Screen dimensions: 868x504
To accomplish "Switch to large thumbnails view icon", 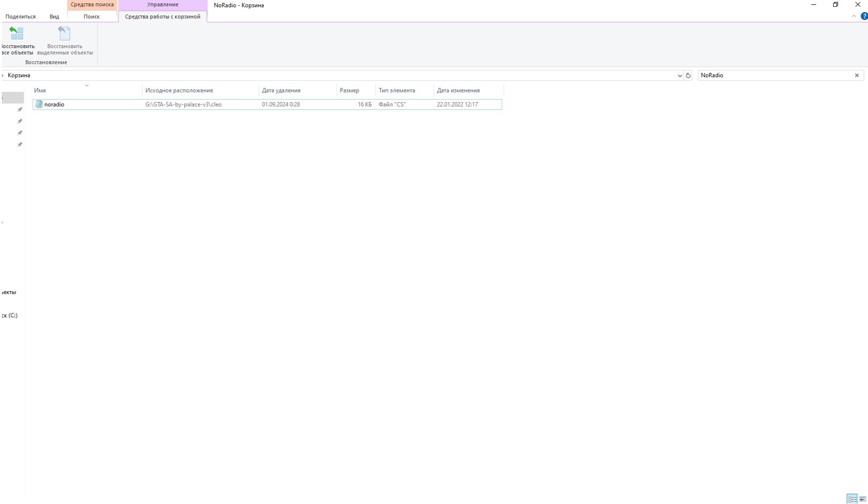I will click(863, 499).
